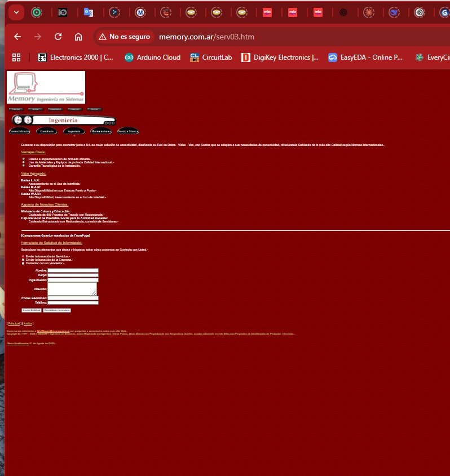Switch to the black camera icon tab
Viewport: 450px width, 476px height.
[x=63, y=12]
